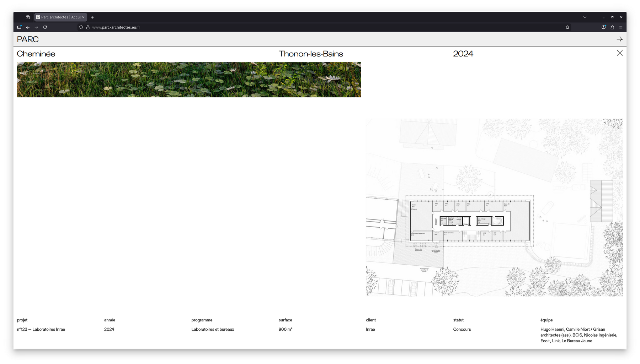Viewport: 640px width, 364px height.
Task: Open the sidebar toggle icon
Action: (19, 27)
